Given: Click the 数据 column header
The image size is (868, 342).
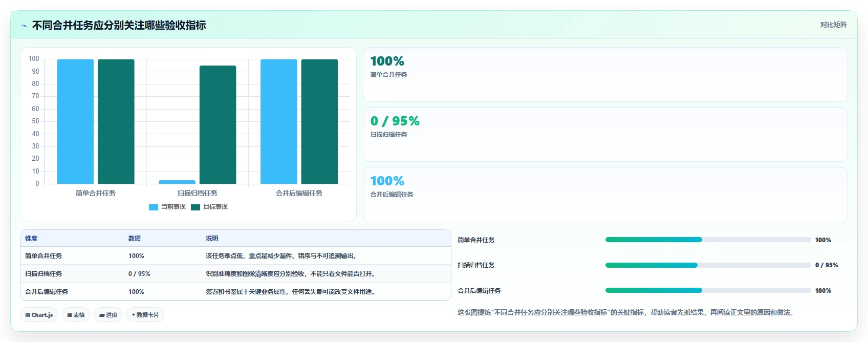Looking at the screenshot, I should (x=135, y=239).
